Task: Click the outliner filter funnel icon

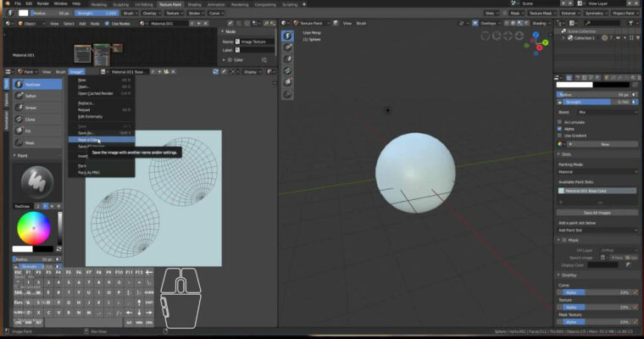Action: coord(631,24)
